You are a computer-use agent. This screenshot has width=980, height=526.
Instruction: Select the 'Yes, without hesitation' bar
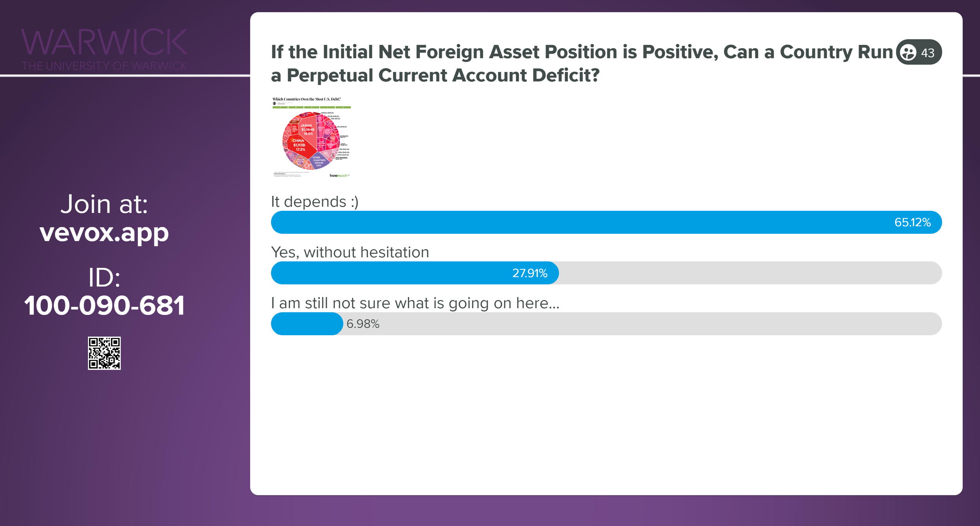coord(606,273)
